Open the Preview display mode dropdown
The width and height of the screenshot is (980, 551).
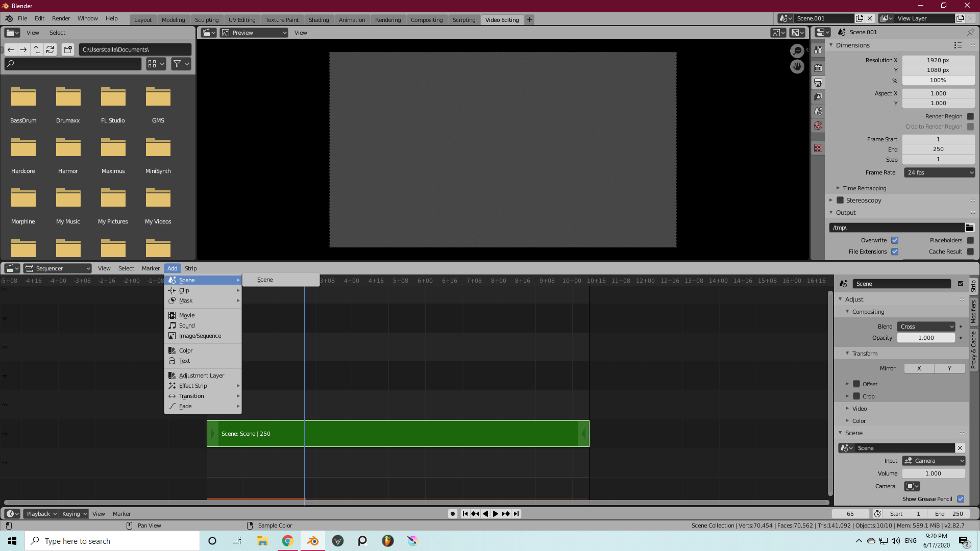point(254,33)
